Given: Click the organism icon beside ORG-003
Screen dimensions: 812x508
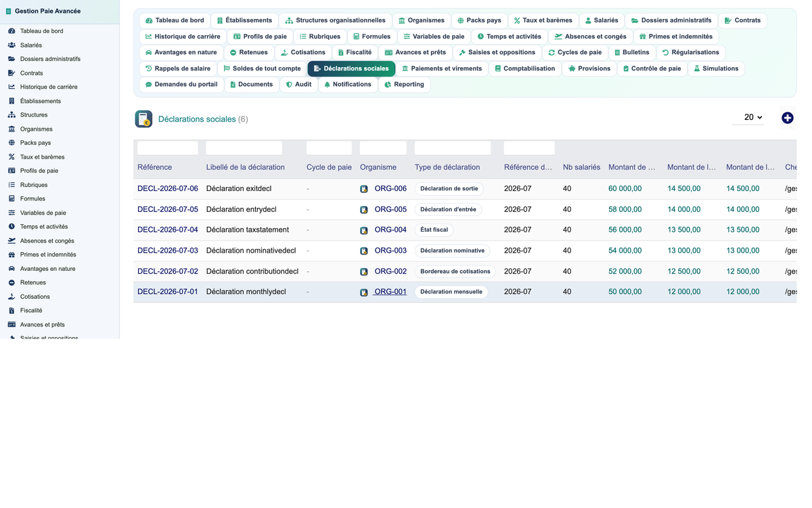Looking at the screenshot, I should tap(364, 251).
